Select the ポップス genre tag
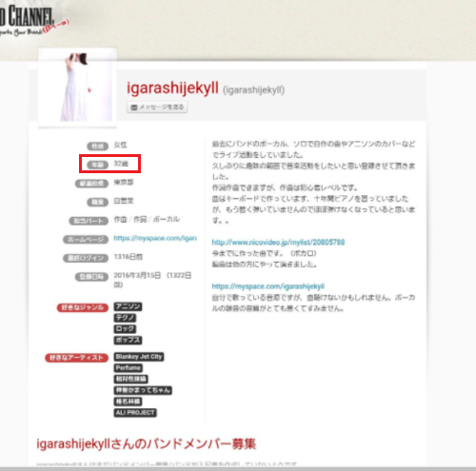476x471 pixels. coord(128,340)
